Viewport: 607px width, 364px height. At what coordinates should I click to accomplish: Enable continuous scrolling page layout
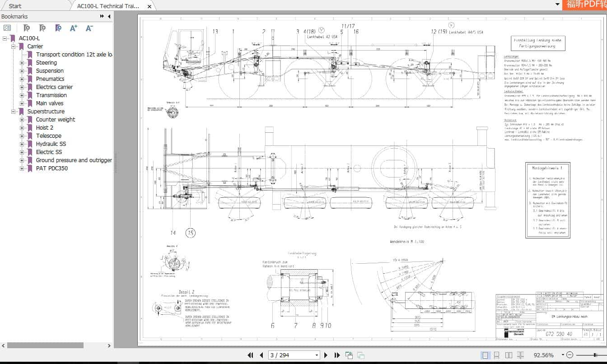coord(496,355)
